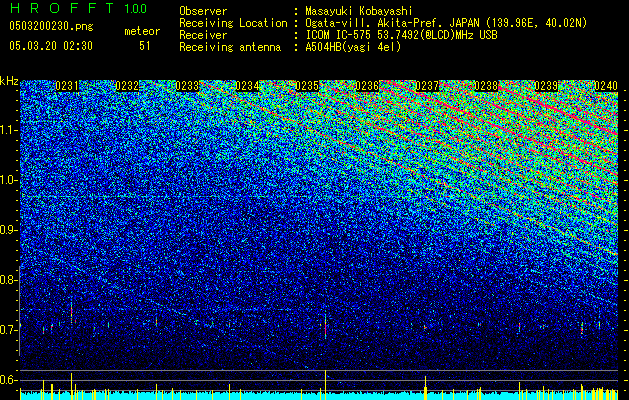Select the filename 0503200230.png

point(51,26)
